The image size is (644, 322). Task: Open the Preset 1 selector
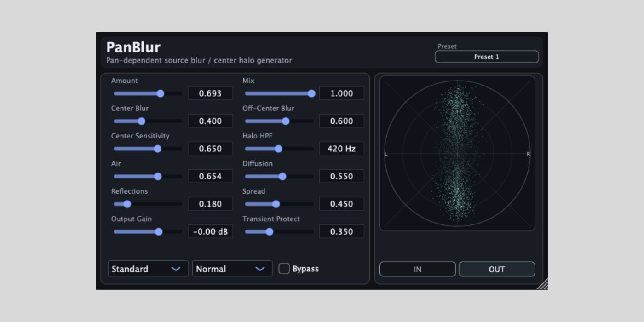pyautogui.click(x=487, y=57)
